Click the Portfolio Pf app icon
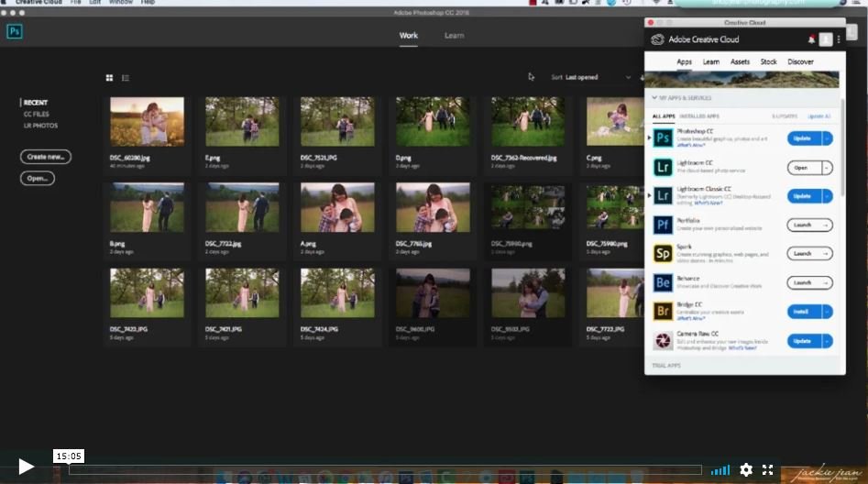Image resolution: width=868 pixels, height=484 pixels. point(663,225)
